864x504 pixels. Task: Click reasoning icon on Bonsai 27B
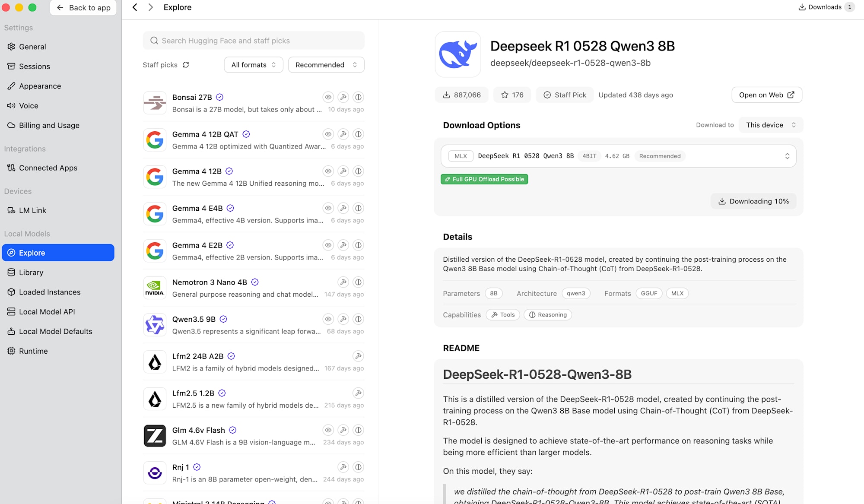[x=358, y=97]
